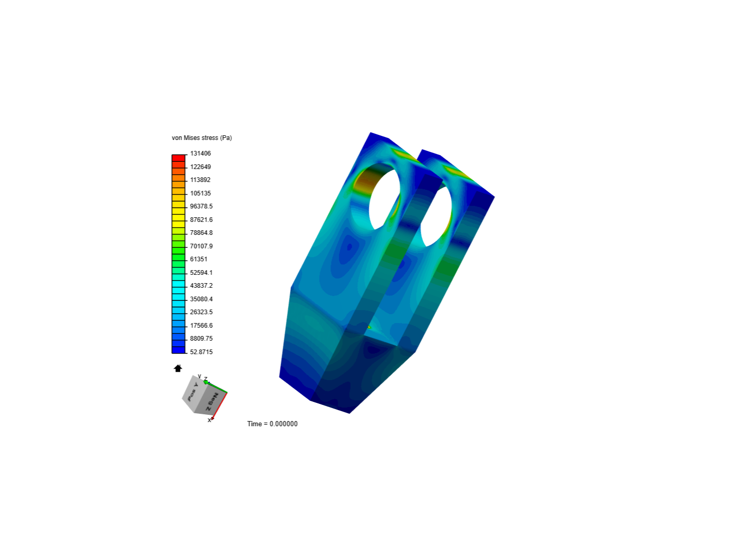The image size is (747, 560).
Task: Click the legend value 61351
Action: pos(199,259)
